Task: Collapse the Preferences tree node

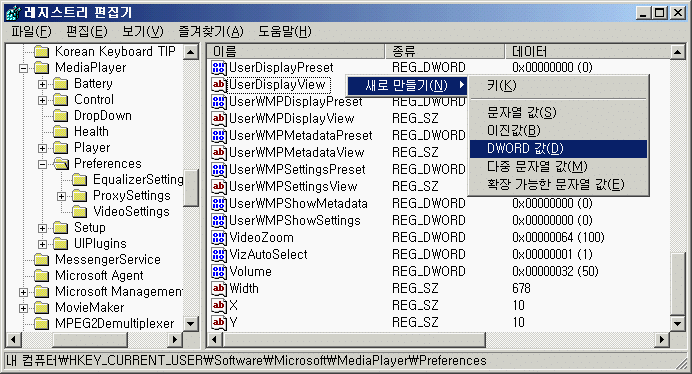Action: (x=42, y=164)
